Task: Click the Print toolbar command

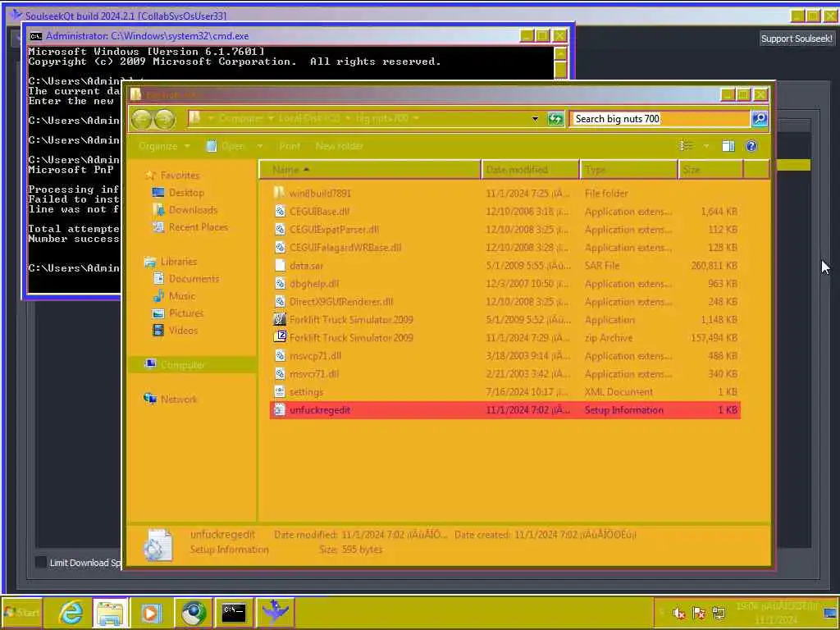Action: 290,146
